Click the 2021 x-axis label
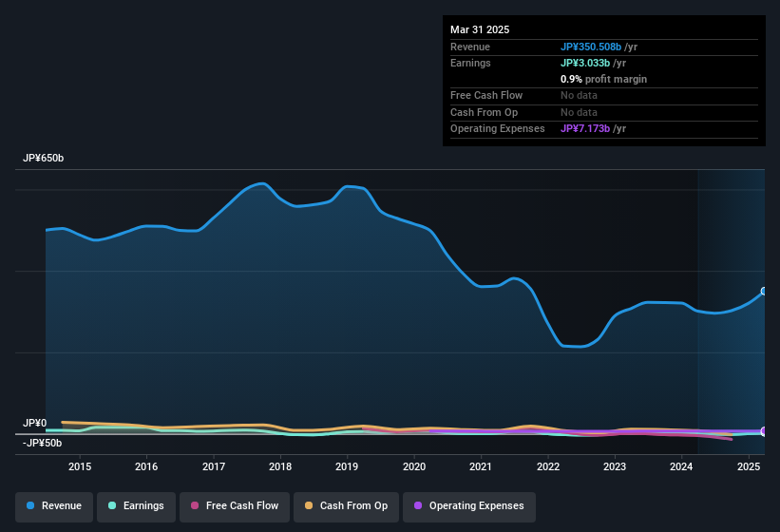 (481, 466)
